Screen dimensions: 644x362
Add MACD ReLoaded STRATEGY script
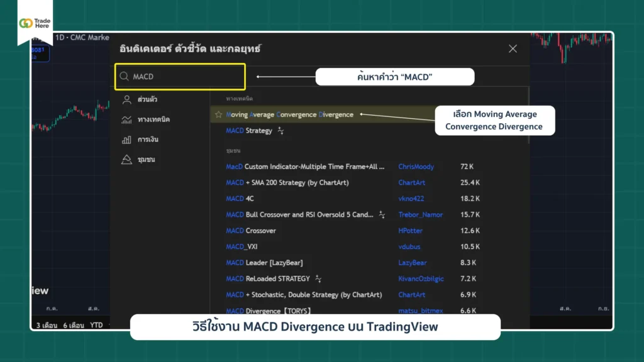(x=268, y=278)
